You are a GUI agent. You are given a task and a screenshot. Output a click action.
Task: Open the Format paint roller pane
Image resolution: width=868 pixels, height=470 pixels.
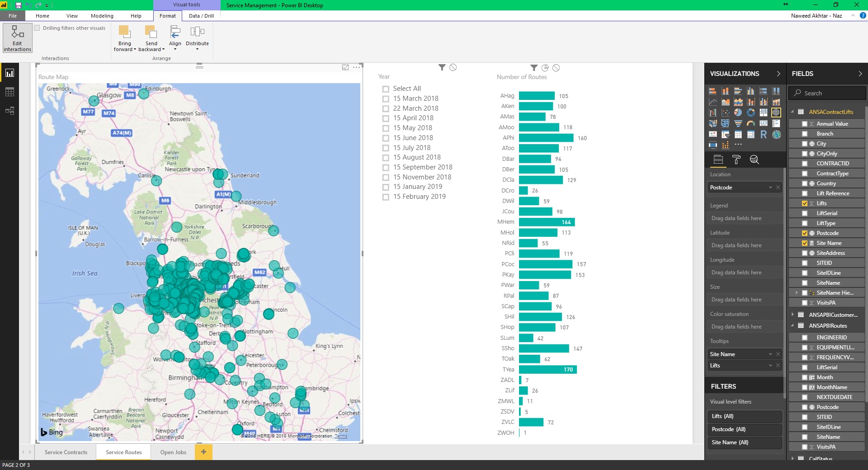[736, 160]
